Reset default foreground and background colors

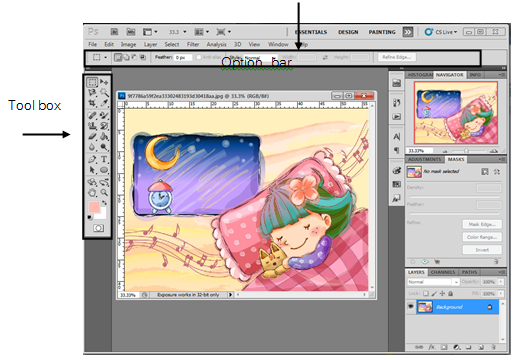click(90, 217)
